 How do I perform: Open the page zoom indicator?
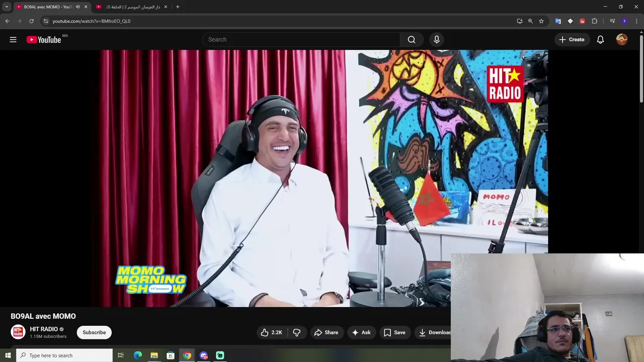point(530,21)
